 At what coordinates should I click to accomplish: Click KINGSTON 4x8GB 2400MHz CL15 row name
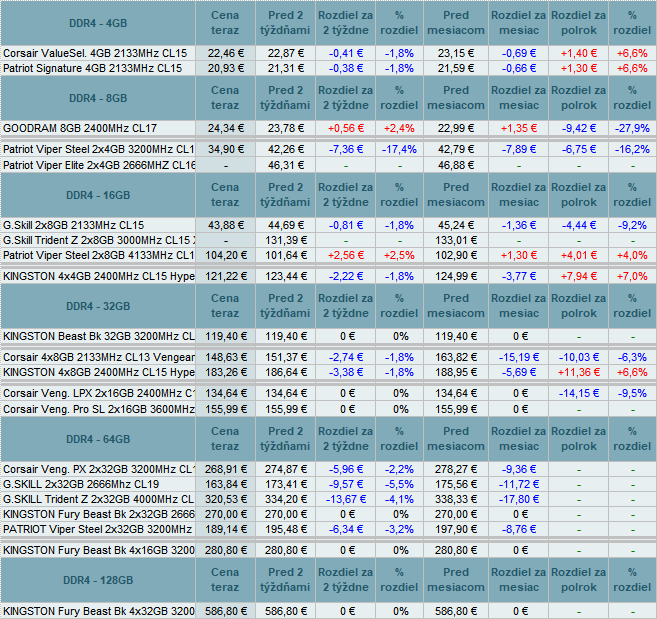point(98,373)
